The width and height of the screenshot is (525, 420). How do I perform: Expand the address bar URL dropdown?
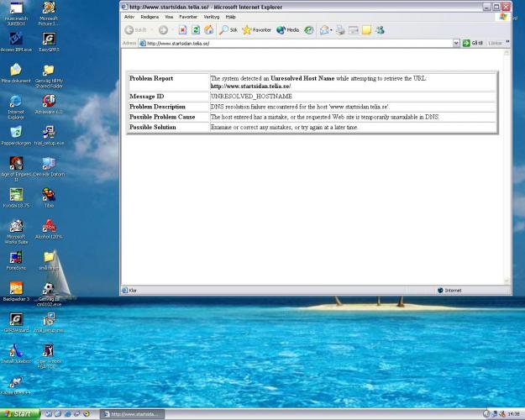[456, 43]
